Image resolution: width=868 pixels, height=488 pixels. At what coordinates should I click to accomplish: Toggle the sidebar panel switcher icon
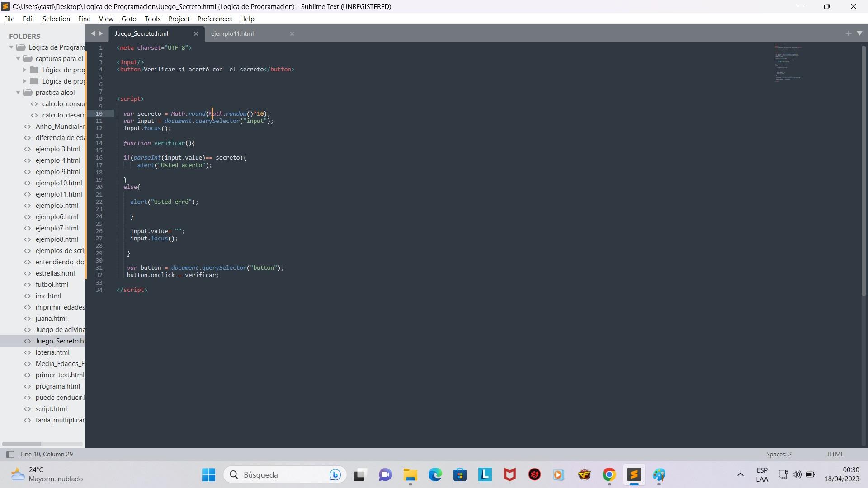point(10,455)
